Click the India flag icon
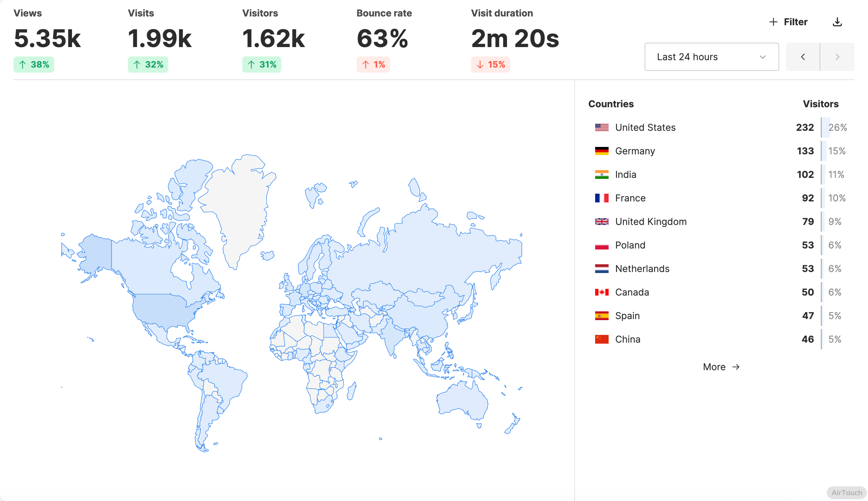Screen dimensions: 868x501 click(x=601, y=175)
